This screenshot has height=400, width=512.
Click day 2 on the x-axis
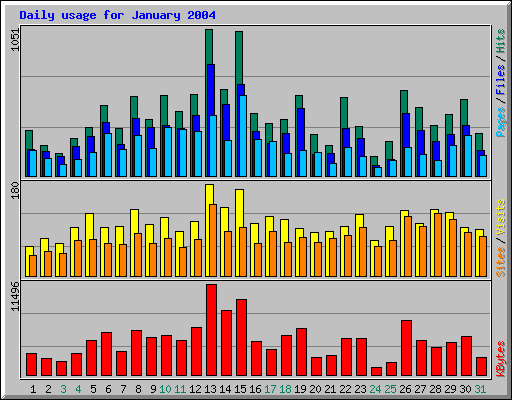pos(48,389)
